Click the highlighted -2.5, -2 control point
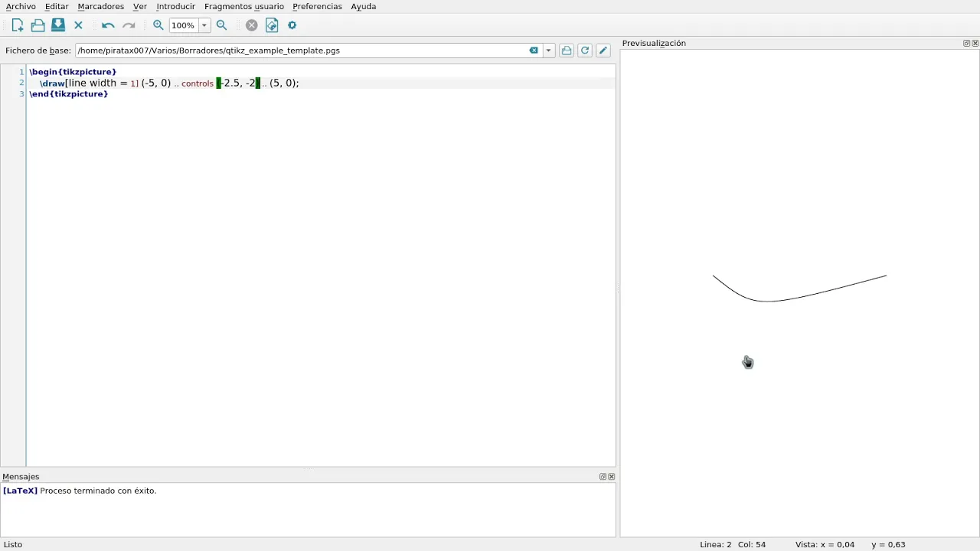This screenshot has height=551, width=980. point(238,83)
